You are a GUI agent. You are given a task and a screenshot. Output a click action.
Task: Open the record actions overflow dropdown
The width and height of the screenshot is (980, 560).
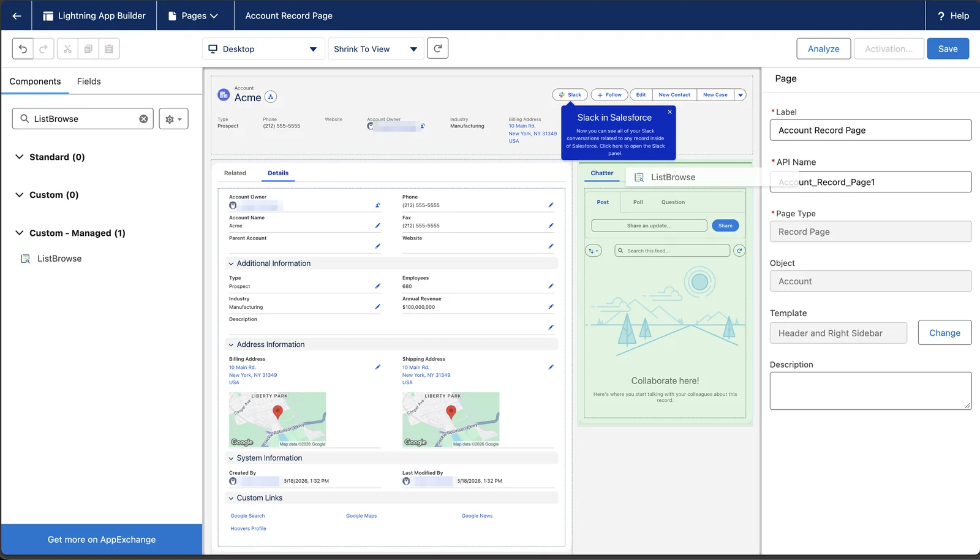(741, 95)
